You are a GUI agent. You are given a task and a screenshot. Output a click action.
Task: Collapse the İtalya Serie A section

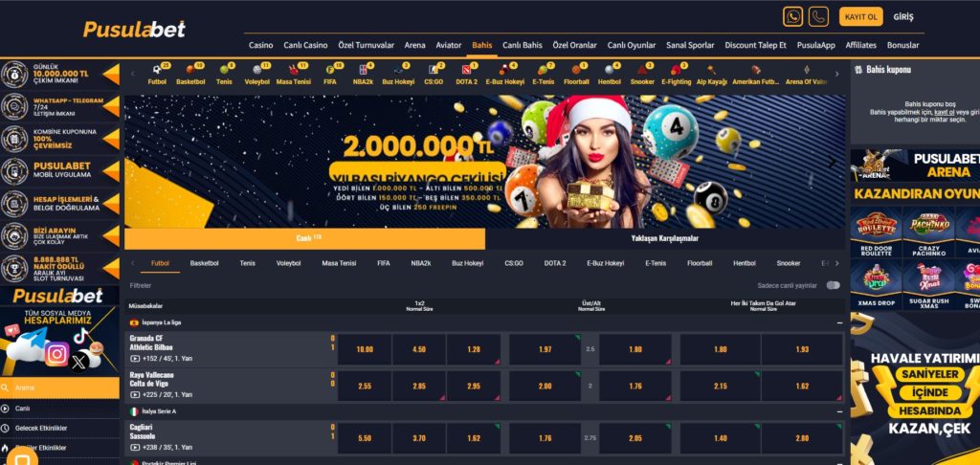coord(839,411)
